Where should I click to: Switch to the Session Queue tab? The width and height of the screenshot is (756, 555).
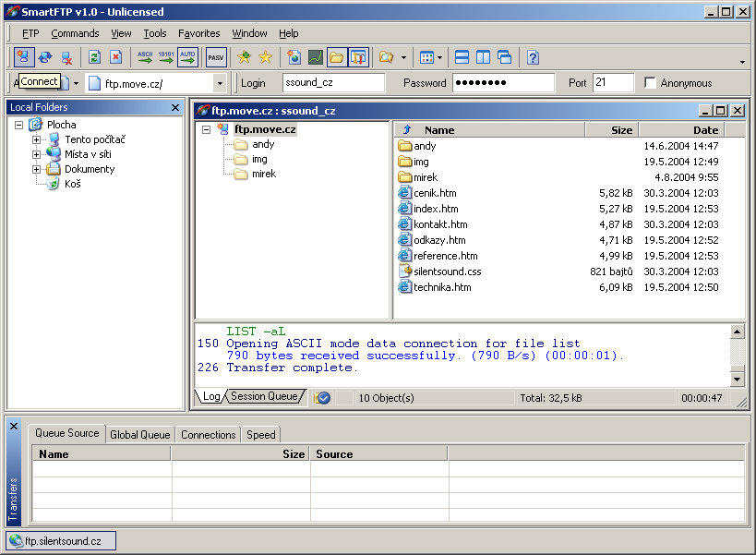264,396
